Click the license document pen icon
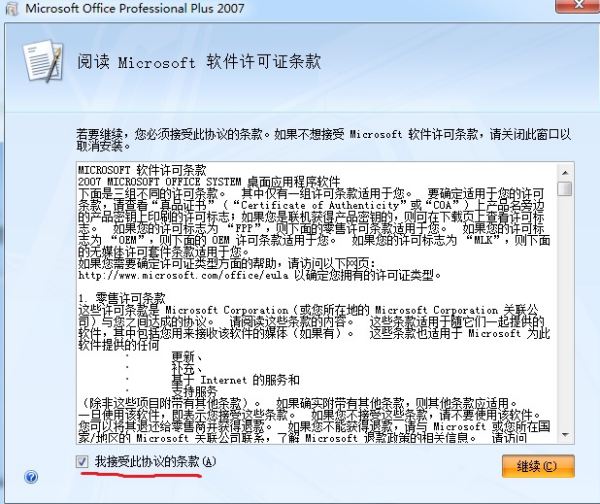This screenshot has height=504, width=600. coord(43,61)
